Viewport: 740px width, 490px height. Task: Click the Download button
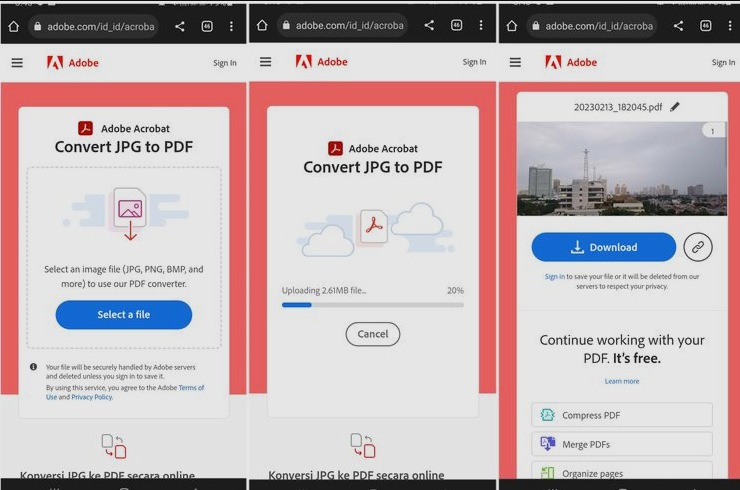604,247
